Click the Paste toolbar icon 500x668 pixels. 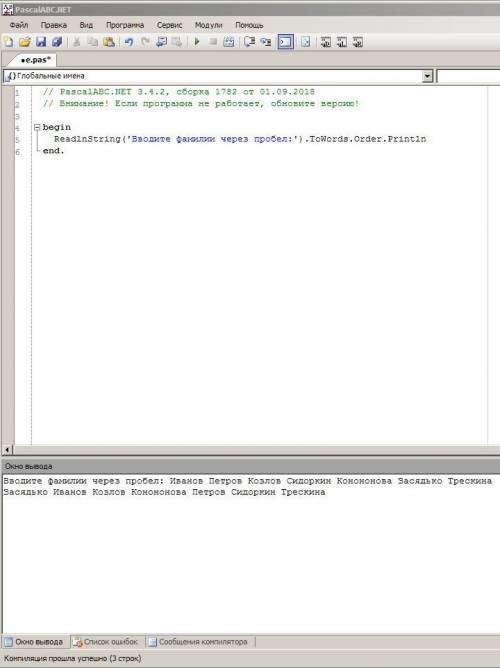(109, 42)
